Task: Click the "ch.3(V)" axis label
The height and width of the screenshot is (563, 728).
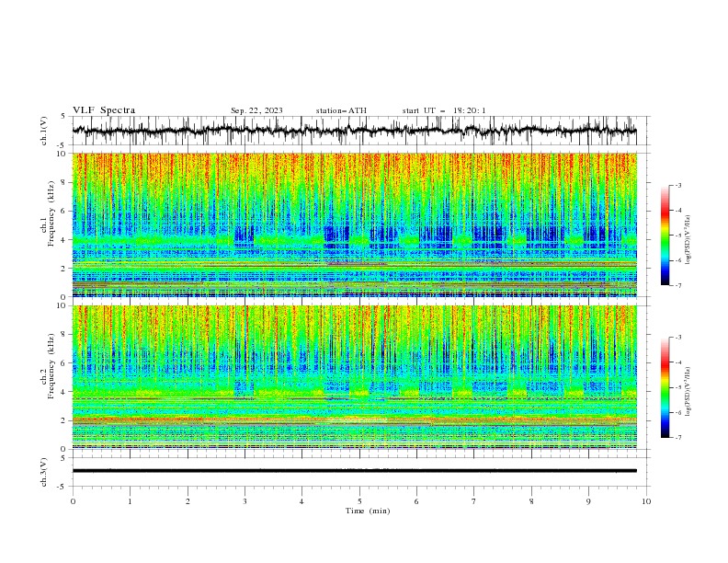Action: 44,472
